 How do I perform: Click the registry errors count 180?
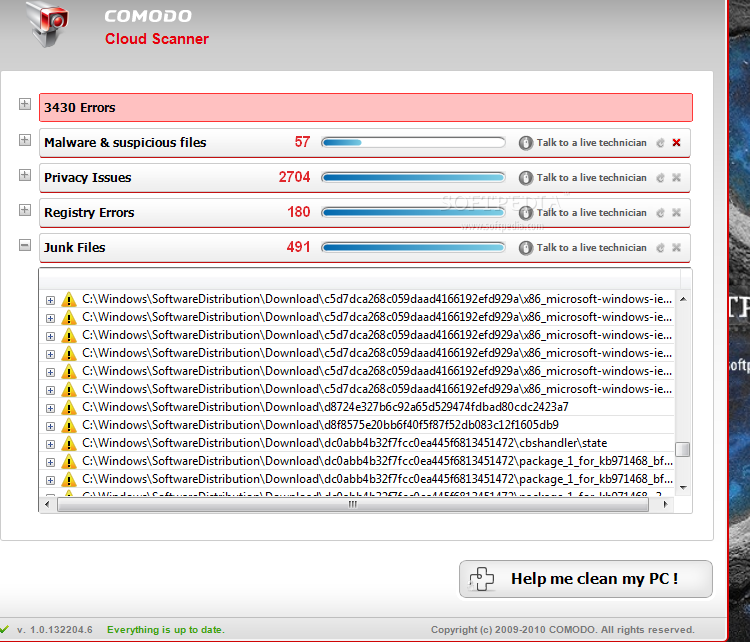click(298, 212)
